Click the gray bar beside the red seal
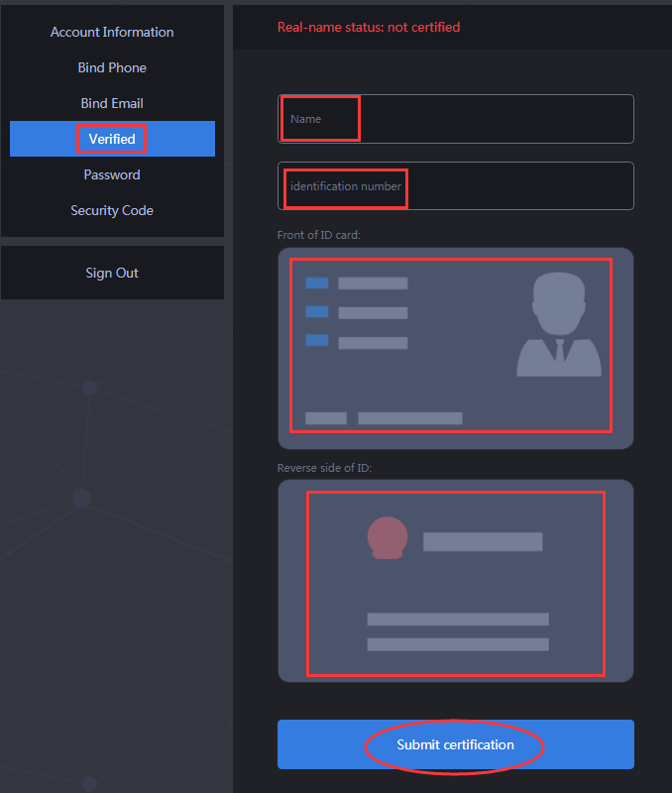The height and width of the screenshot is (793, 672). click(482, 541)
